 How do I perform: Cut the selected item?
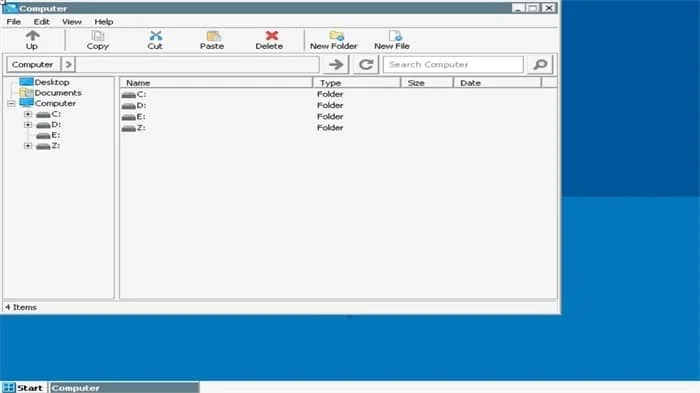click(x=155, y=40)
